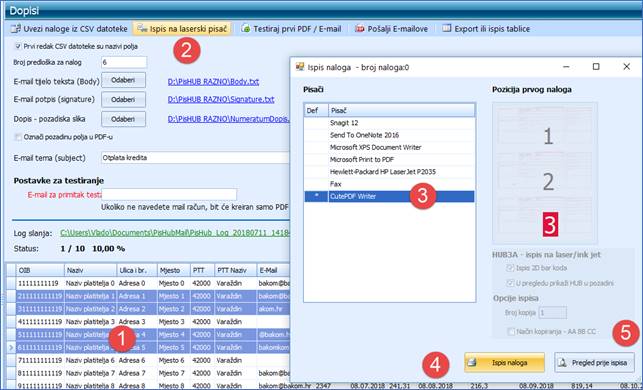Open the NumeratumDopis background image link
Image resolution: width=643 pixels, height=390 pixels.
click(228, 119)
